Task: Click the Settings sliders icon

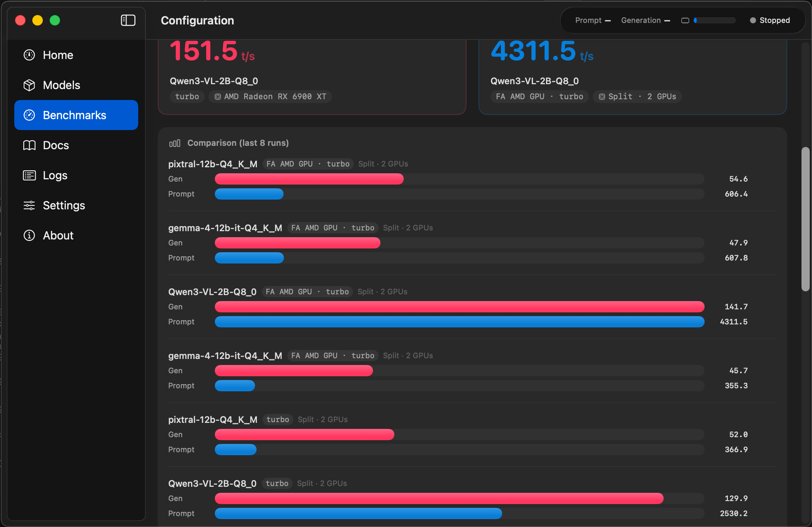Action: (x=29, y=205)
